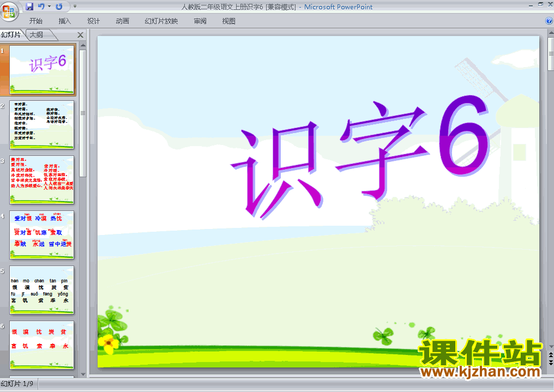Restore down the PowerPoint window
Image resolution: width=554 pixels, height=392 pixels.
540,4
